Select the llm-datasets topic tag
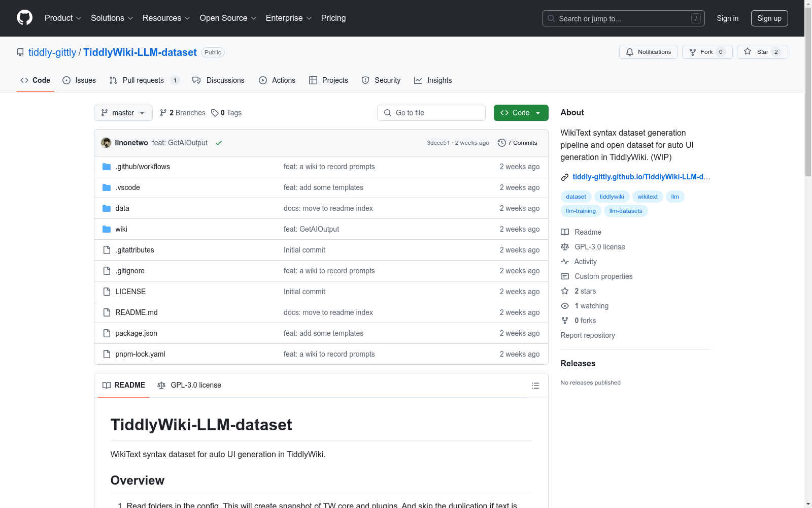 [x=626, y=211]
